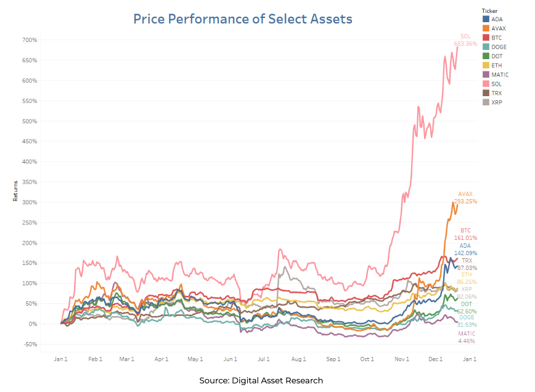Click the Ticker legend header
Screen dimensions: 535x392
tap(489, 10)
